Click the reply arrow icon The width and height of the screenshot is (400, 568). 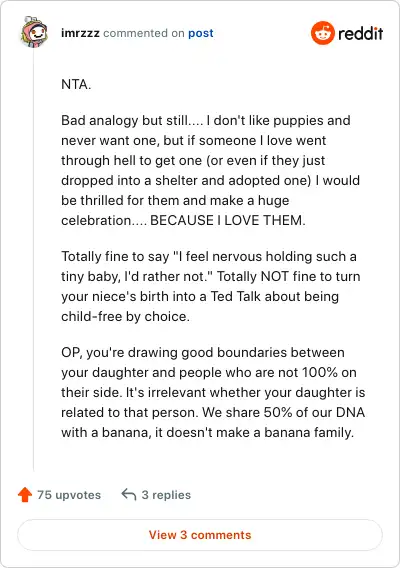129,494
